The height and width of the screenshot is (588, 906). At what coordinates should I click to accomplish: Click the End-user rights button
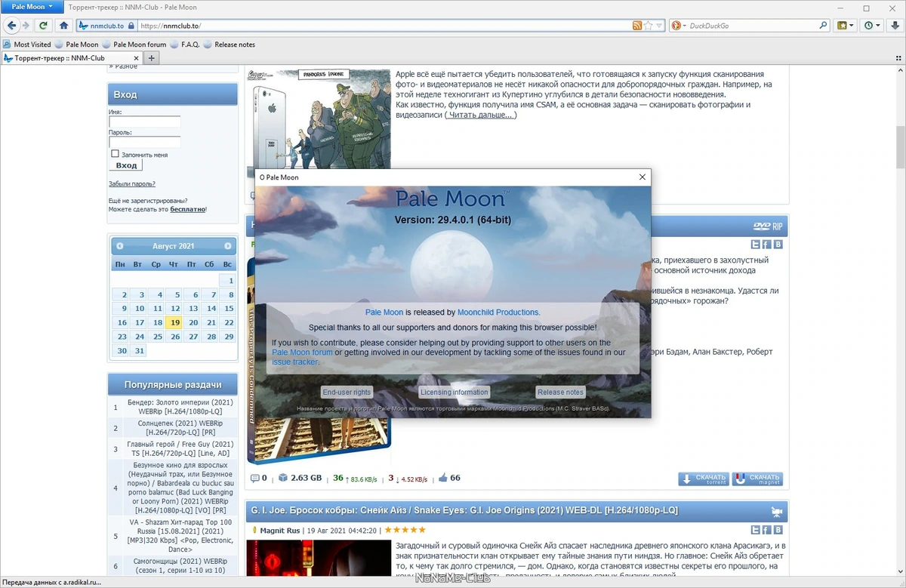[x=347, y=393]
